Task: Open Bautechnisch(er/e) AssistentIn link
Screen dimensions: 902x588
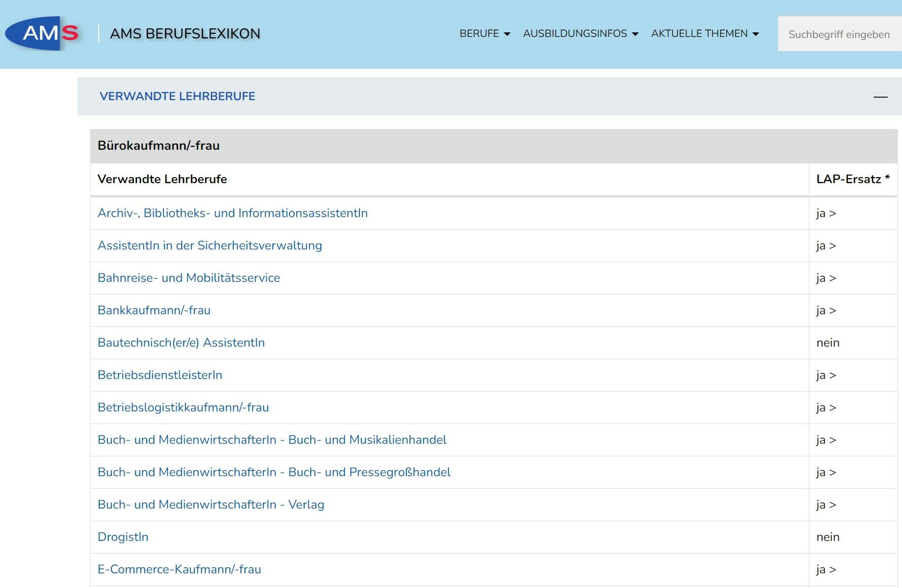Action: [181, 343]
